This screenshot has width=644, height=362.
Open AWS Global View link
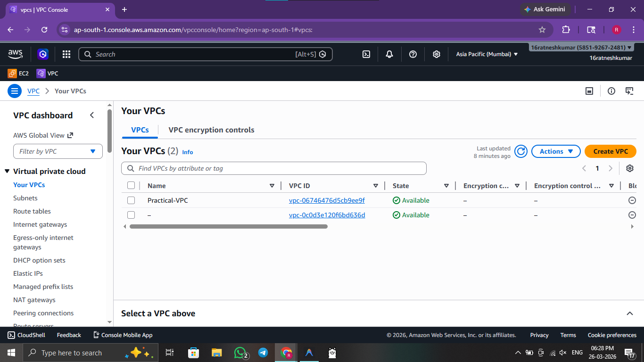click(43, 135)
